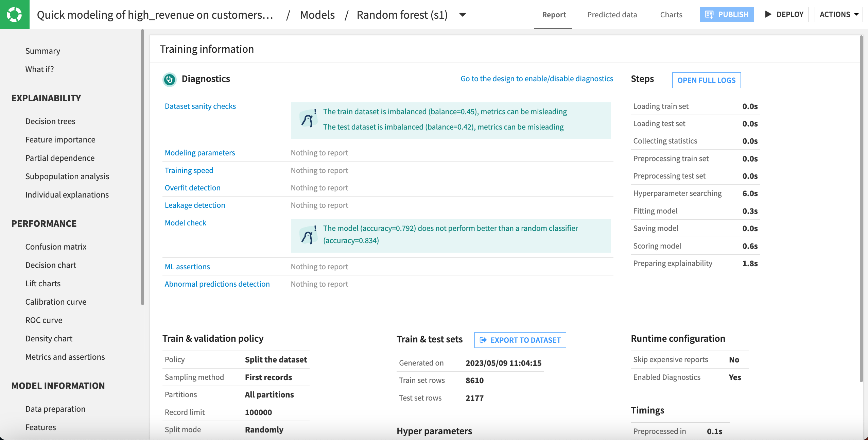Expand the Charts navigation section
Viewport: 868px width, 440px height.
671,14
